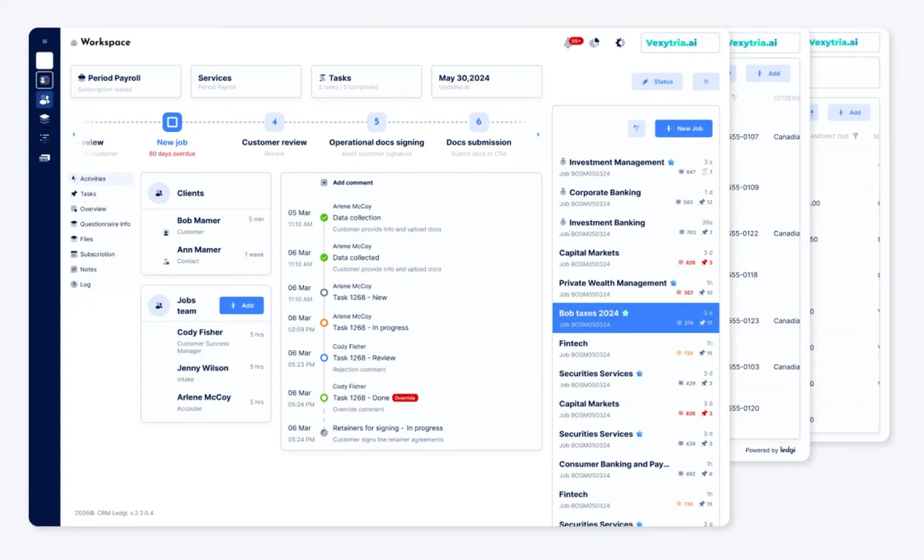Open the task list icon in the sidebar
Screen dimensions: 924x560
click(x=45, y=138)
